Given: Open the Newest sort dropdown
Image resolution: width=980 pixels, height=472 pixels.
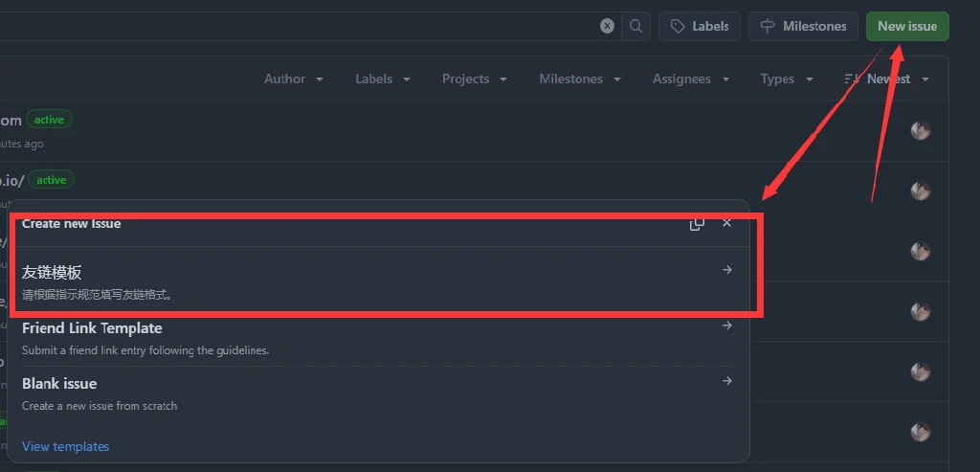Looking at the screenshot, I should (x=887, y=79).
